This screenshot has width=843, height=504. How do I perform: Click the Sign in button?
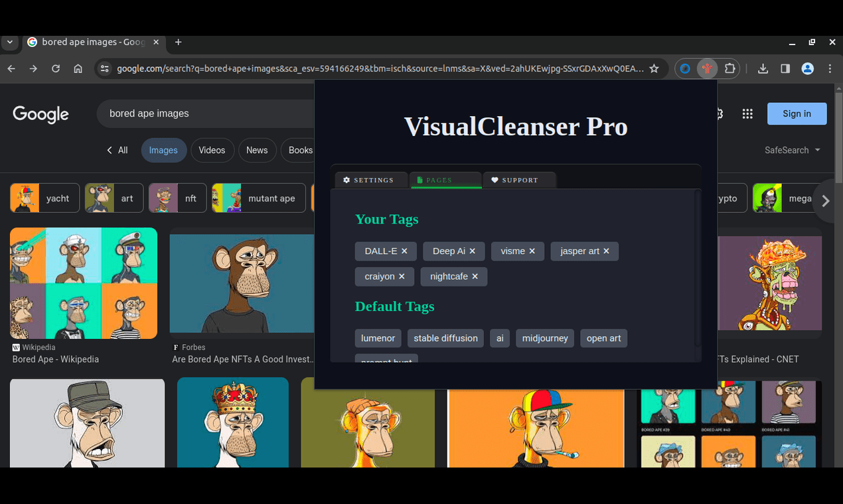pyautogui.click(x=797, y=113)
